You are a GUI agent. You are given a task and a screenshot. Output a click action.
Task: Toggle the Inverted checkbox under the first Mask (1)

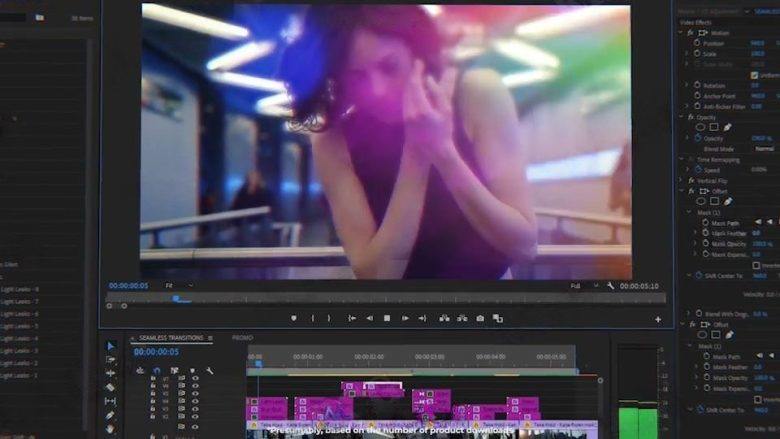point(754,264)
